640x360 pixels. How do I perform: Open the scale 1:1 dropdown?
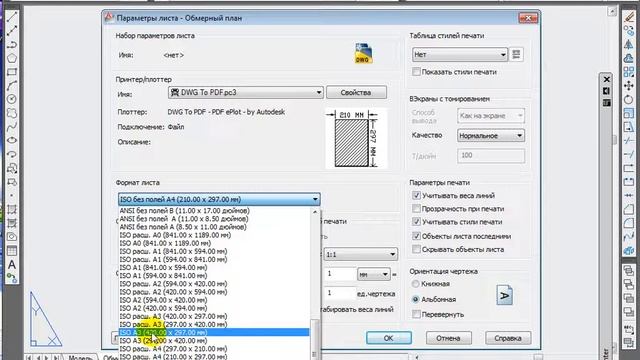point(360,254)
